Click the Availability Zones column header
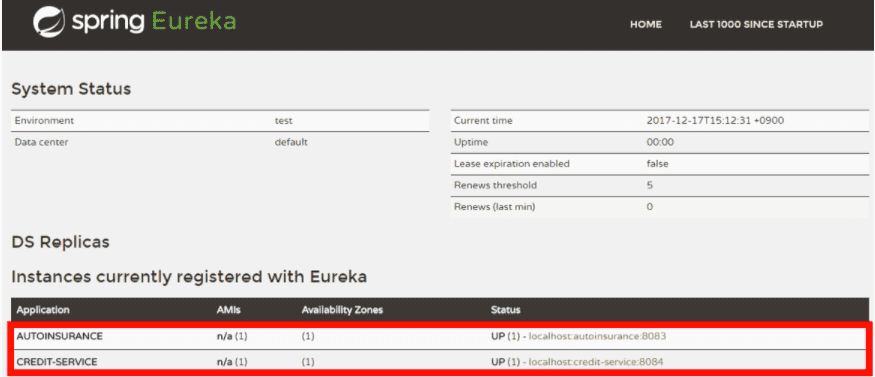 point(342,310)
